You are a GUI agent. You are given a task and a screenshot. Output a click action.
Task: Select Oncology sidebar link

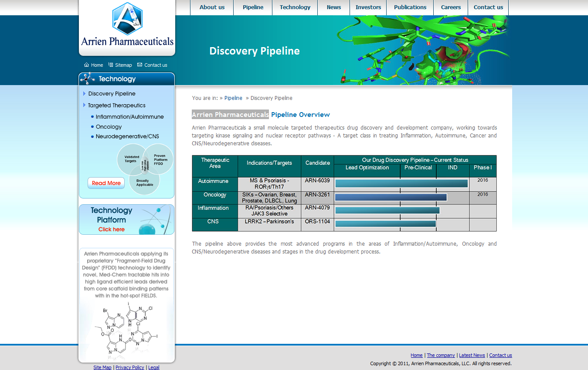pyautogui.click(x=109, y=127)
